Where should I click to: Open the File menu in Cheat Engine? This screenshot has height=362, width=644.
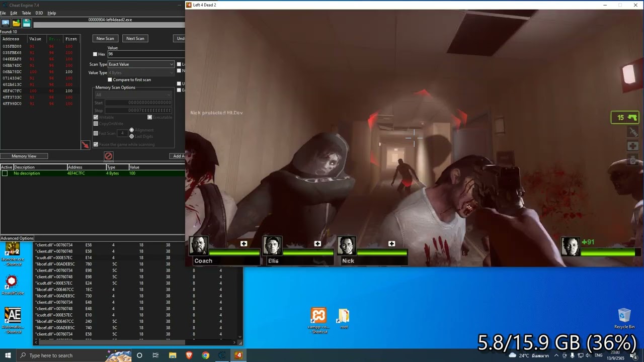pos(3,13)
